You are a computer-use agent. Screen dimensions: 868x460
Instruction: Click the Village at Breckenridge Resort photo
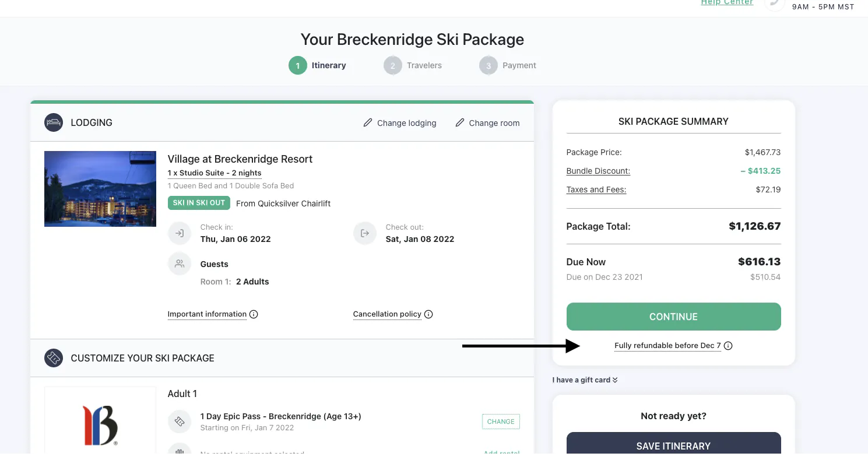100,189
